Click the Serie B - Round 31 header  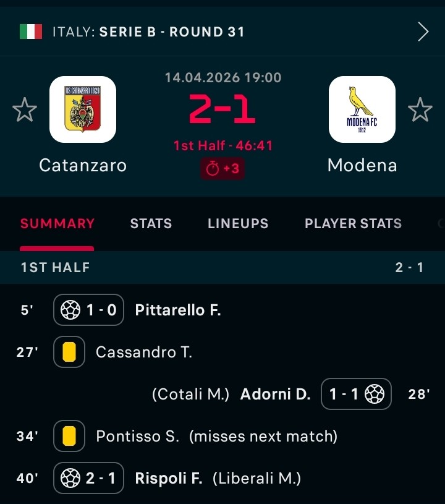[x=148, y=32]
